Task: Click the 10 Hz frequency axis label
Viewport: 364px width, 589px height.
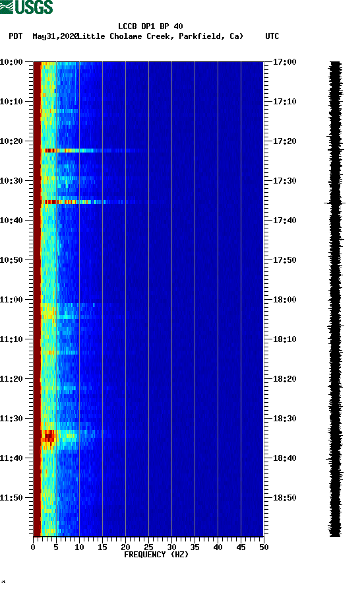Action: [79, 547]
